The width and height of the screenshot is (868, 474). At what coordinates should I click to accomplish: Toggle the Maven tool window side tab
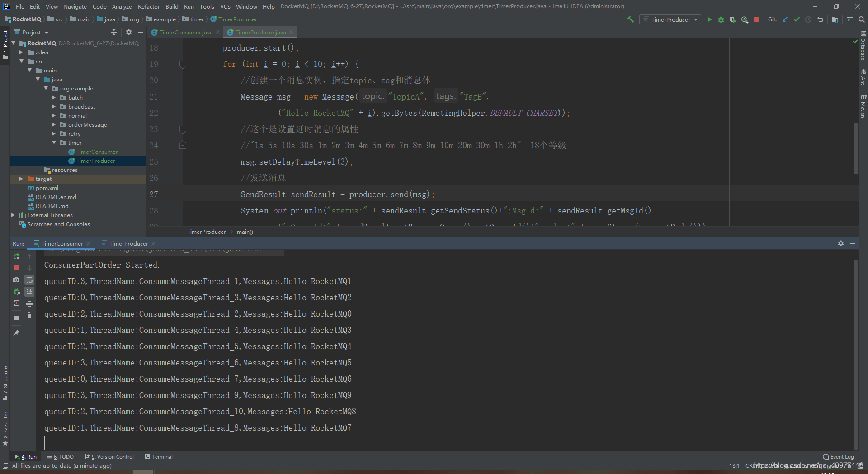[863, 106]
